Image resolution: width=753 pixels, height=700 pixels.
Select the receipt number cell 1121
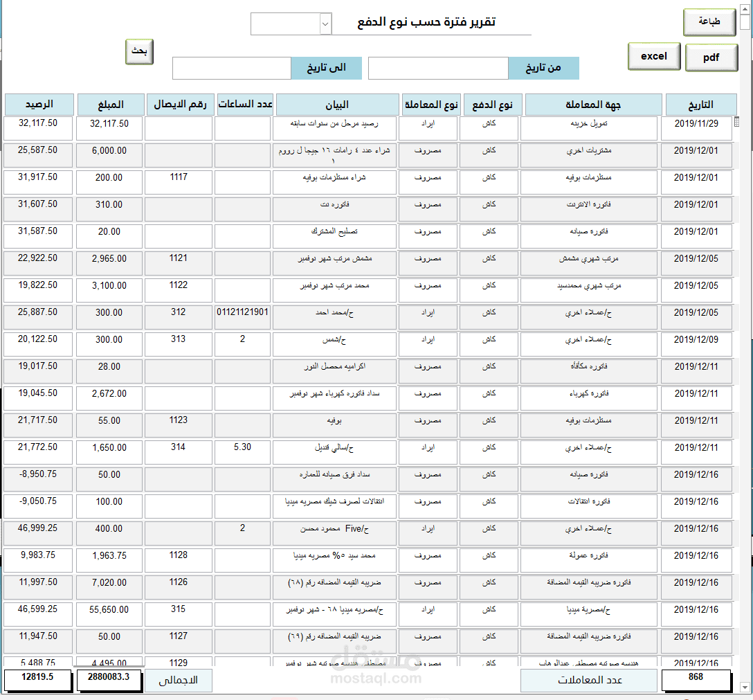point(178,263)
